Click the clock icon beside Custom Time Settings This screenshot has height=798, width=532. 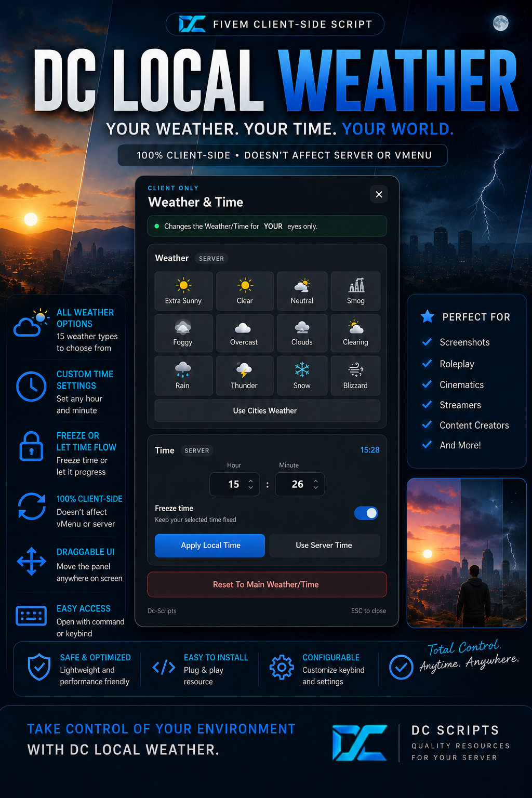31,387
